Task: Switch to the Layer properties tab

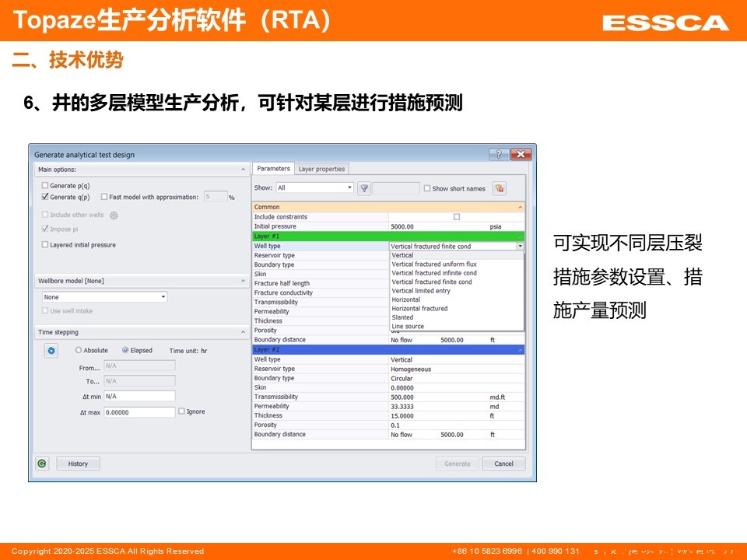Action: coord(321,169)
